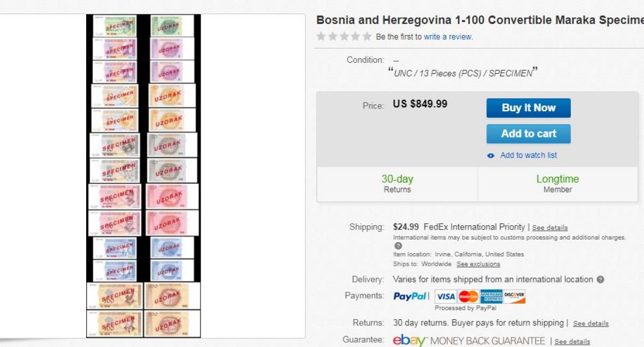Open See details link for shipping
The image size is (644, 347).
pos(550,228)
